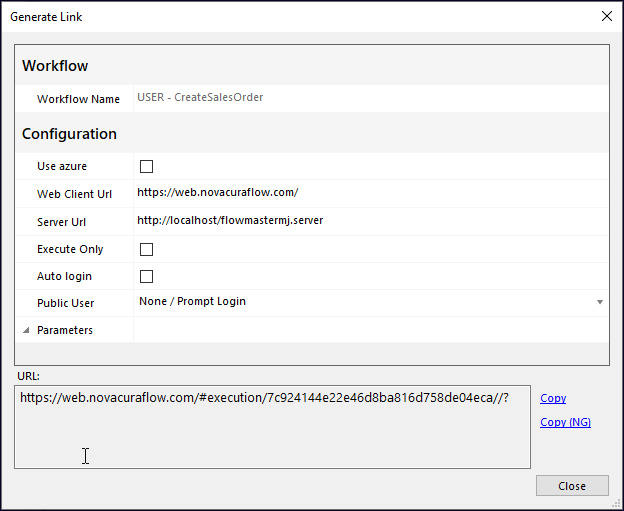
Task: Click the Copy (NG) link
Action: point(565,422)
